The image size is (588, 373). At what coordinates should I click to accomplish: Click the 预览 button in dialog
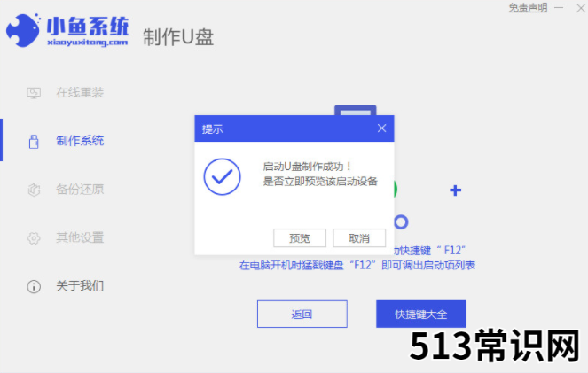click(300, 237)
